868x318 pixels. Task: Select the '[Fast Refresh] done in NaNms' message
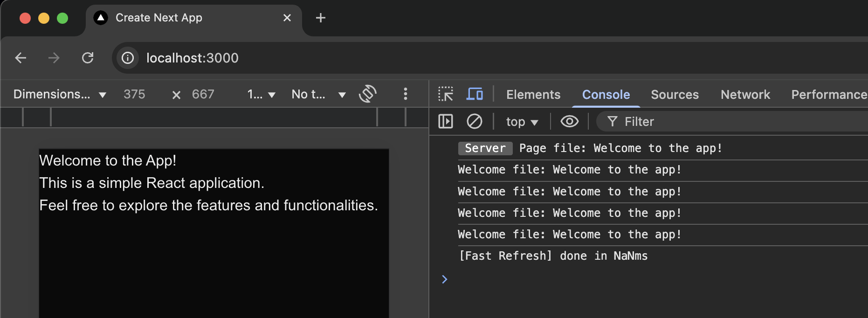tap(554, 256)
